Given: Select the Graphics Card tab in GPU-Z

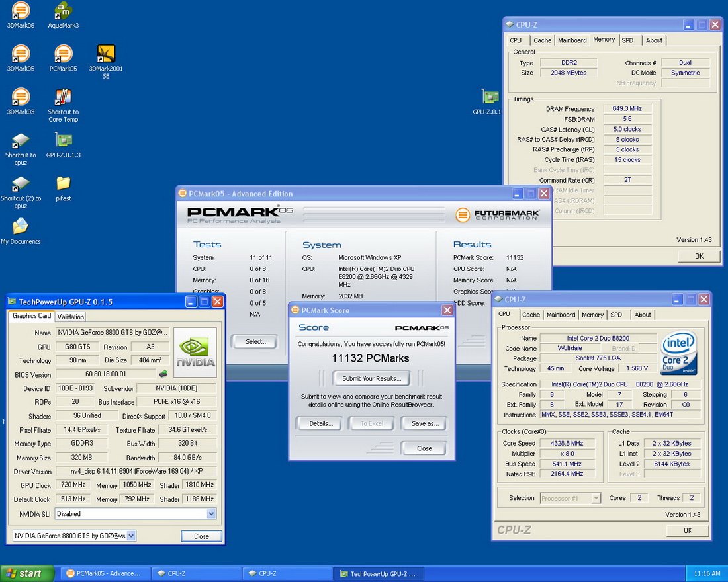Looking at the screenshot, I should [x=32, y=315].
